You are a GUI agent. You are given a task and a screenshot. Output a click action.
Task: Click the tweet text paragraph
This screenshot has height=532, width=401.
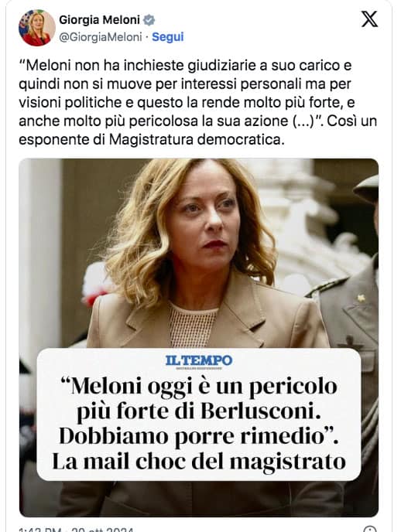pyautogui.click(x=198, y=103)
